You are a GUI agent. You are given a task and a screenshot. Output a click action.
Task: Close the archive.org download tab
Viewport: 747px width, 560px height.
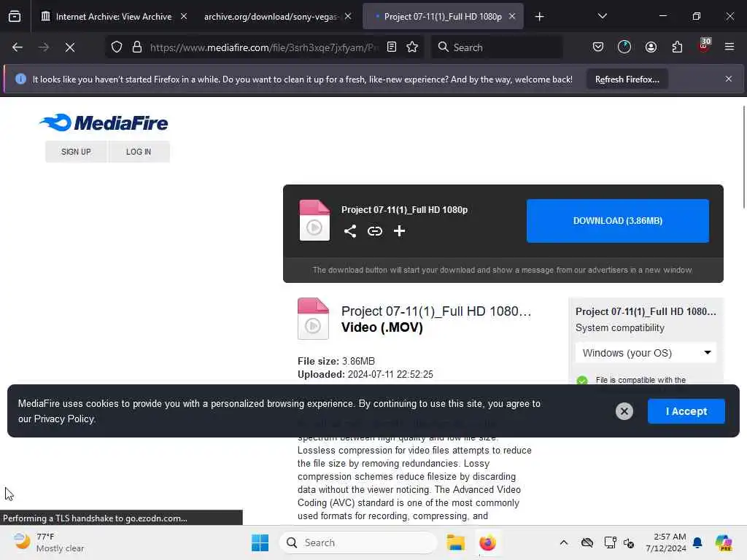348,17
